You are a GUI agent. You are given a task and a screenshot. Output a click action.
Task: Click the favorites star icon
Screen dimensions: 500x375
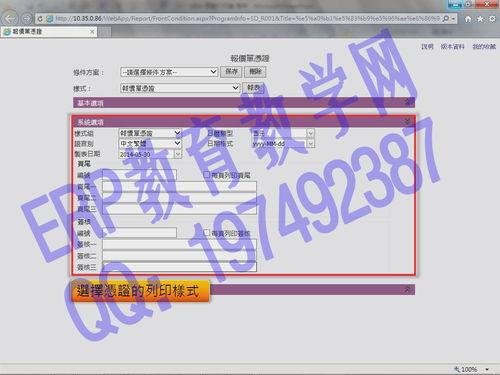480,19
